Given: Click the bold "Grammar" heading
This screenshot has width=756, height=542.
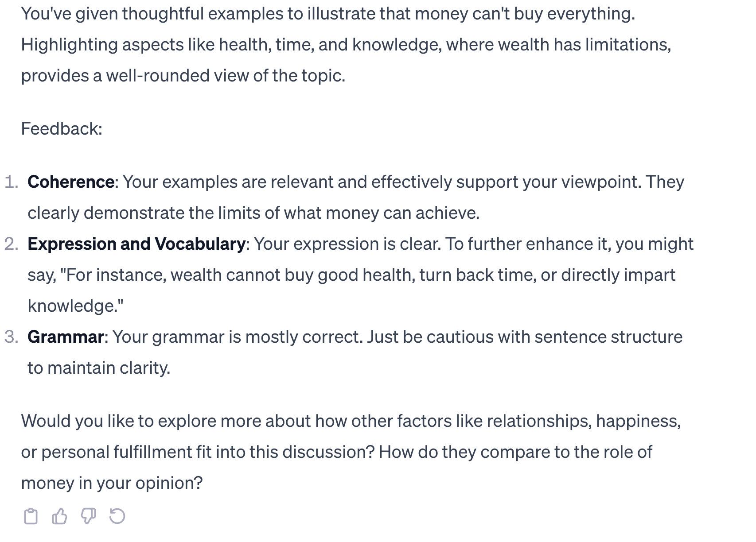Looking at the screenshot, I should [x=66, y=337].
